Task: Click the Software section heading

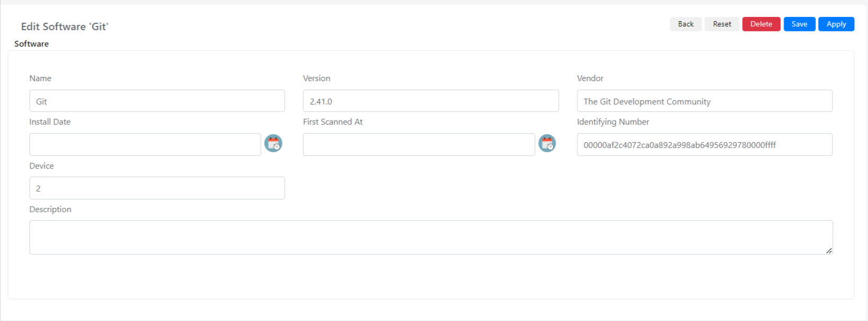Action: 31,44
